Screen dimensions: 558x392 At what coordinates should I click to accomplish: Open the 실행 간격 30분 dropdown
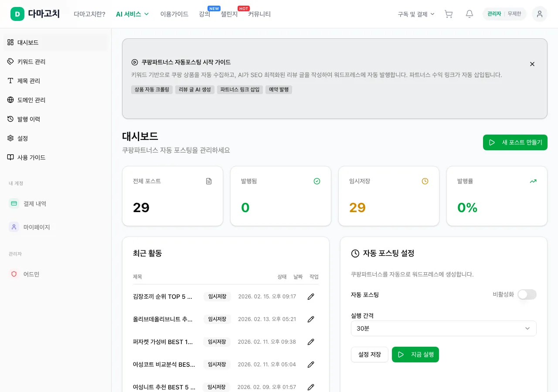point(443,328)
